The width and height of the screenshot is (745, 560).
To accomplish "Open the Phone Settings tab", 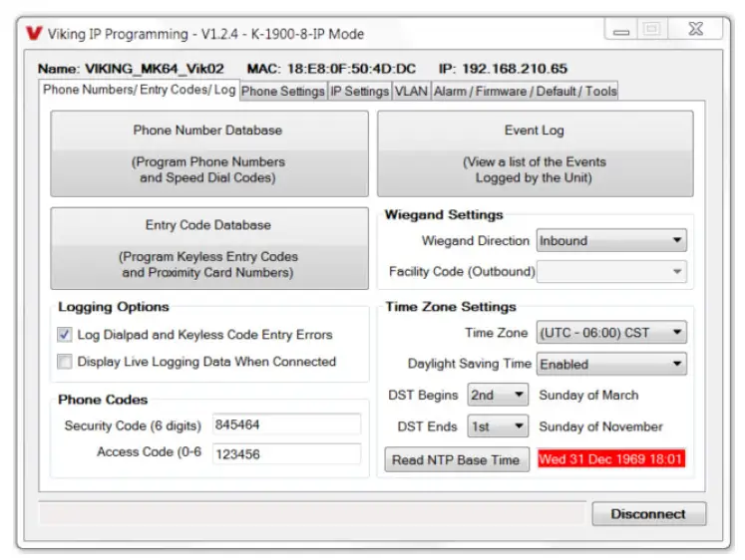I will [x=283, y=91].
